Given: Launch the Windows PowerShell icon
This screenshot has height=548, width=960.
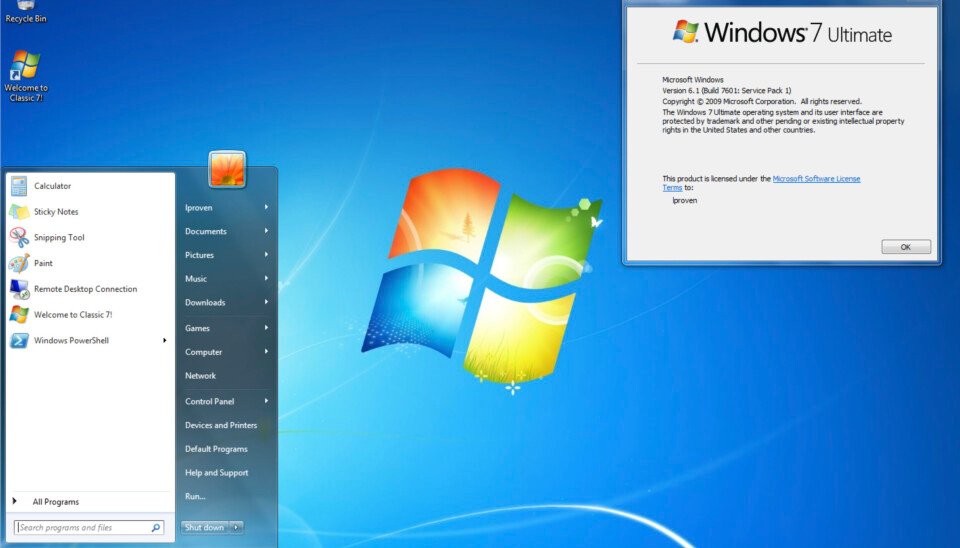Looking at the screenshot, I should pos(19,340).
